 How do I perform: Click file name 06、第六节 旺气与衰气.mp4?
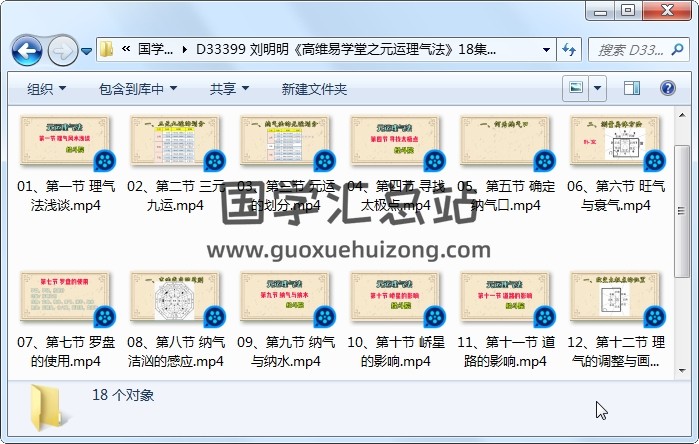coord(616,195)
